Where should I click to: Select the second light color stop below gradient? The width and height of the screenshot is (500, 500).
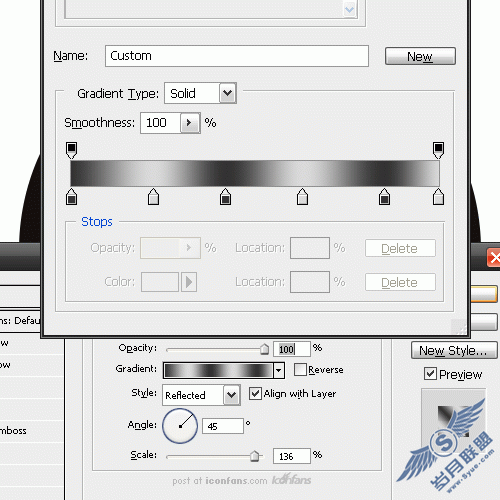pyautogui.click(x=153, y=196)
